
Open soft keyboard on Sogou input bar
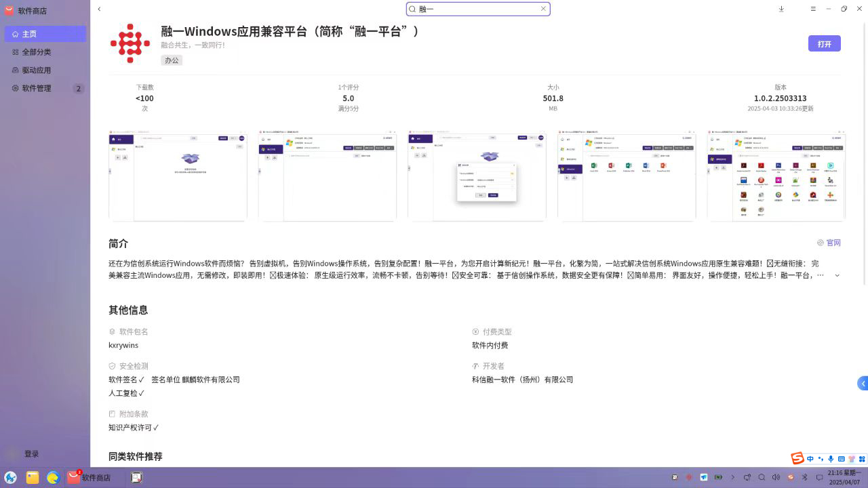842,459
